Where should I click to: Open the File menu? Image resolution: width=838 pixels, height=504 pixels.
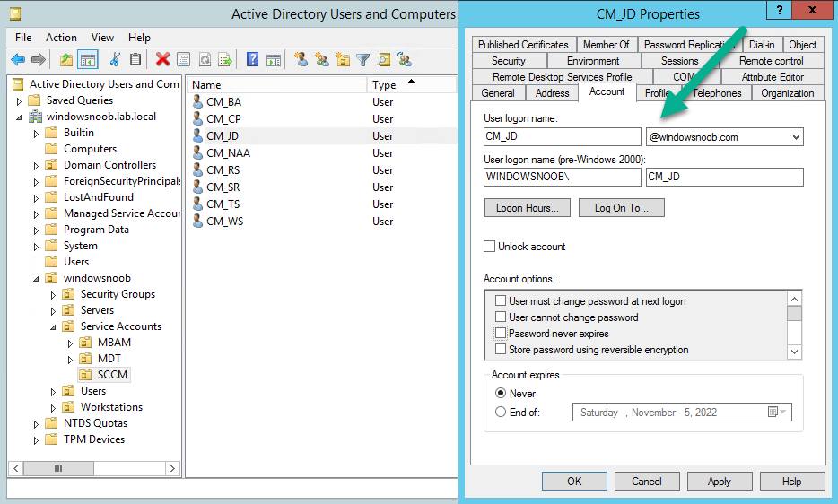pyautogui.click(x=23, y=38)
